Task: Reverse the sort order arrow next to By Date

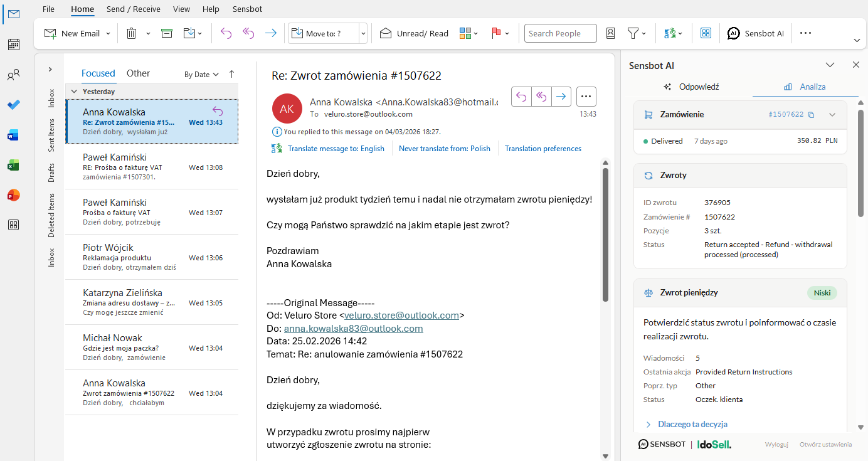Action: click(231, 74)
